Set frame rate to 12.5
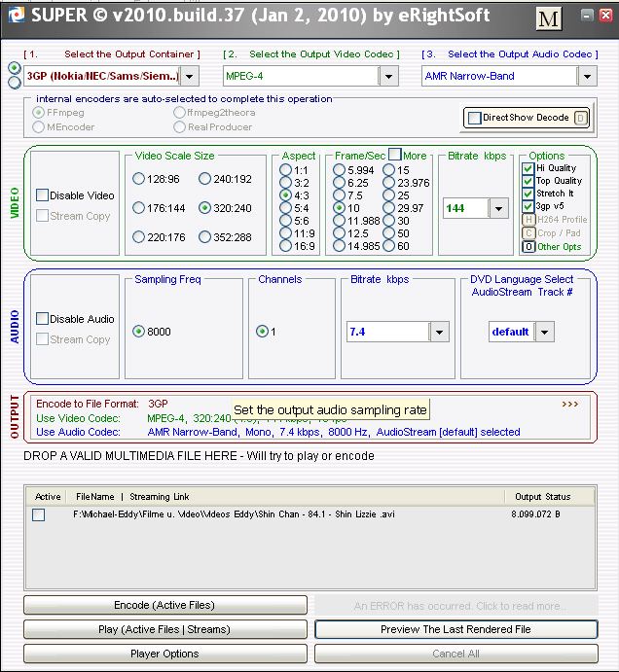Image resolution: width=619 pixels, height=672 pixels. point(339,233)
